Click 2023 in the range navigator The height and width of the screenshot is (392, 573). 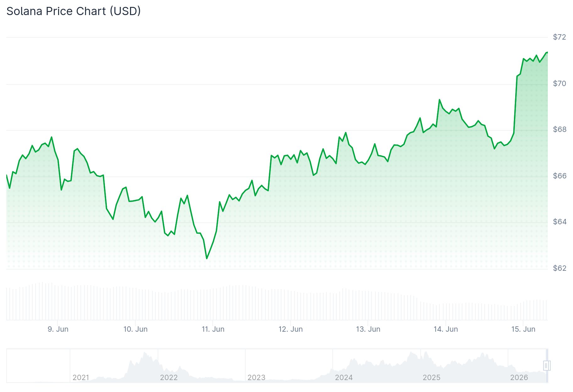click(256, 378)
